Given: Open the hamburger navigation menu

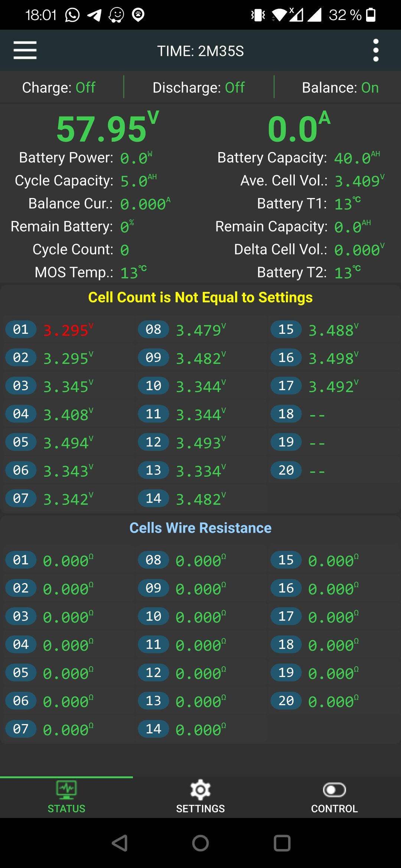Looking at the screenshot, I should [x=25, y=50].
